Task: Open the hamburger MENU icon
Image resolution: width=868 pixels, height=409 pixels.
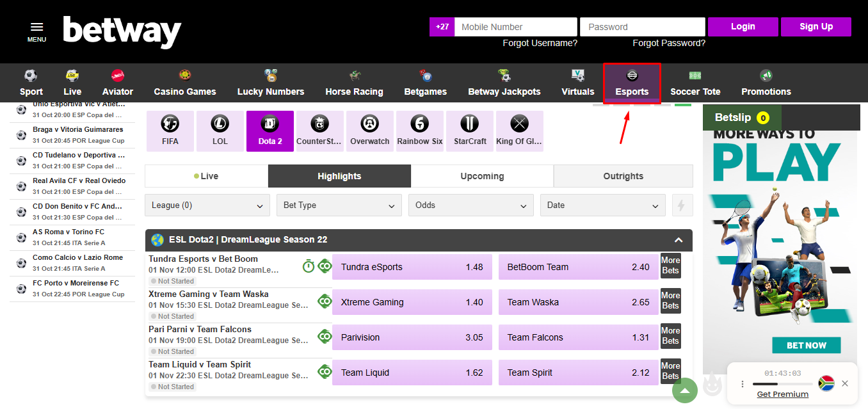Action: click(36, 31)
